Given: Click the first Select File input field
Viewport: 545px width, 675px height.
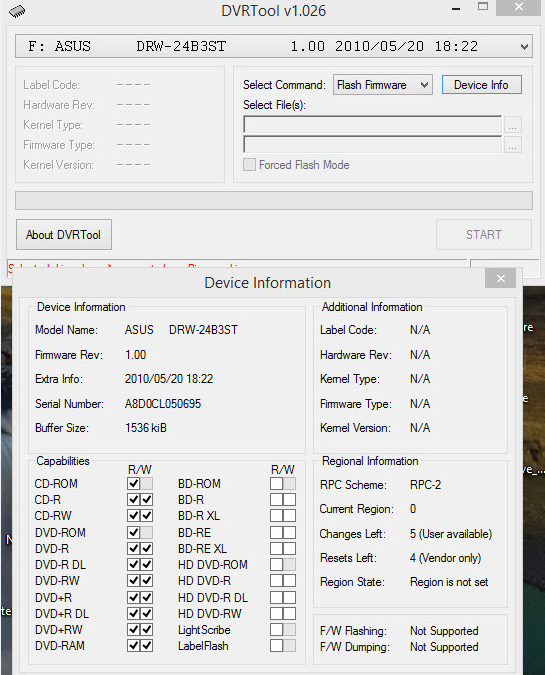Looking at the screenshot, I should coord(372,124).
